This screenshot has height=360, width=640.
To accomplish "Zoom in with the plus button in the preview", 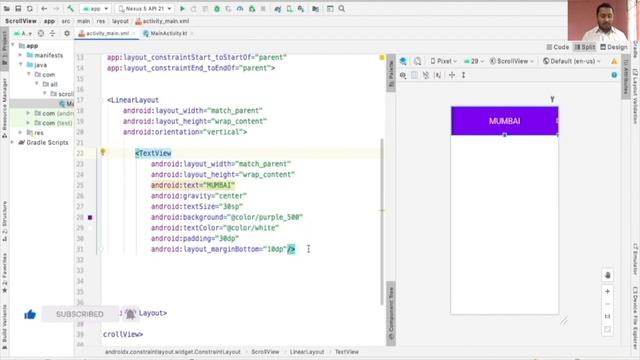I will click(607, 291).
